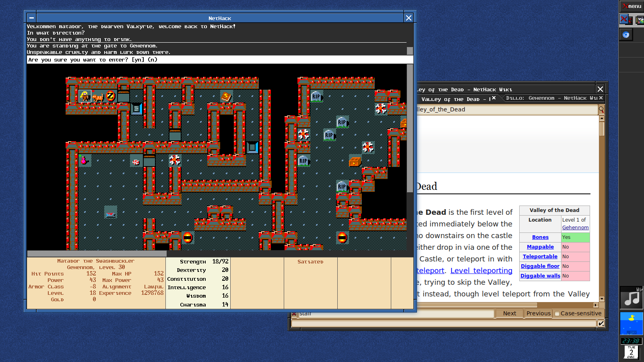
Task: Close the find bar with red X
Action: 294,314
